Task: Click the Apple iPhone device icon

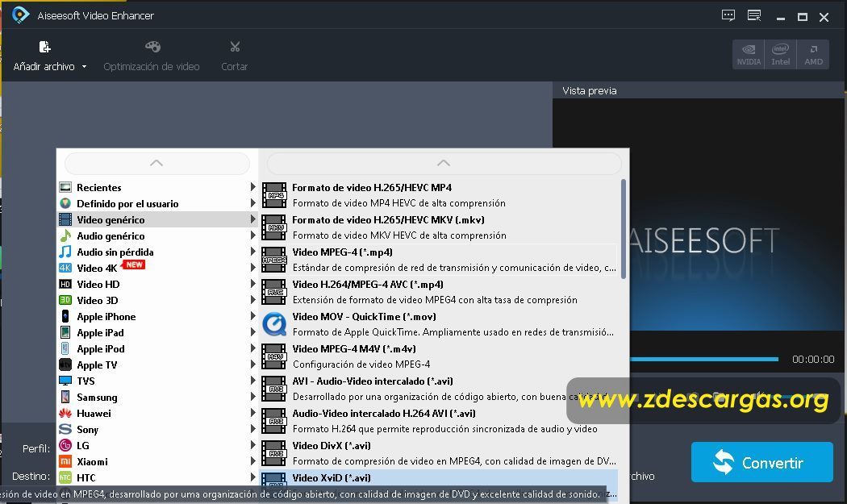Action: pyautogui.click(x=65, y=316)
